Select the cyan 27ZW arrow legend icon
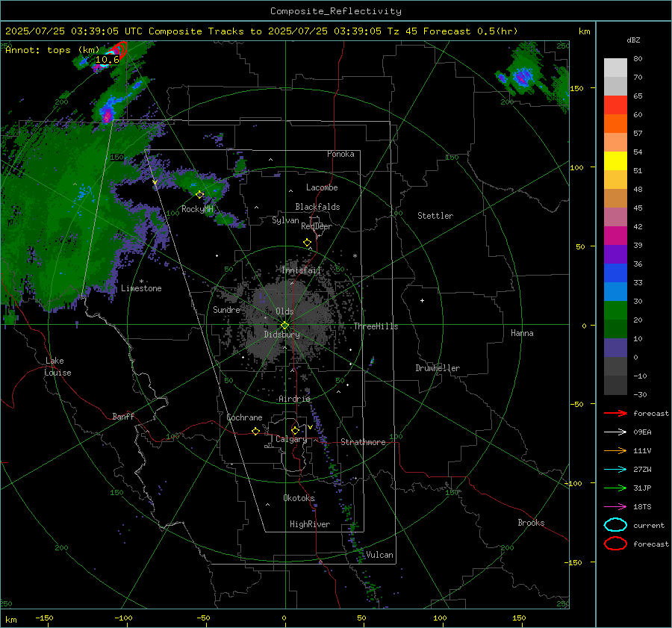The height and width of the screenshot is (628, 672). [615, 470]
